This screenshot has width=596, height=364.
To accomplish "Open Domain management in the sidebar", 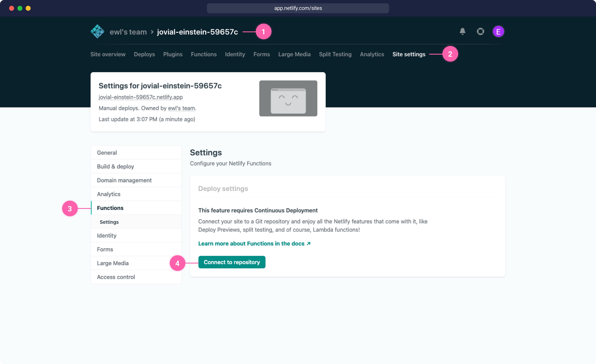I will point(136,180).
